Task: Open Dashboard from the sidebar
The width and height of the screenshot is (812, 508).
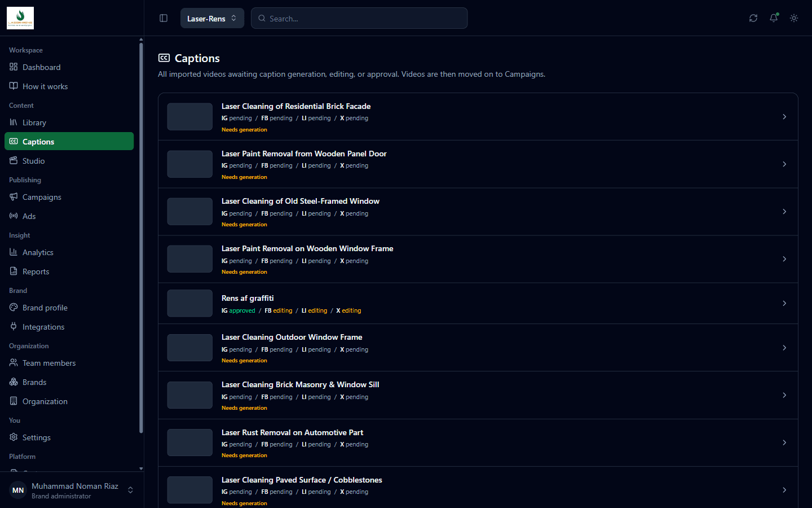Action: (69, 67)
